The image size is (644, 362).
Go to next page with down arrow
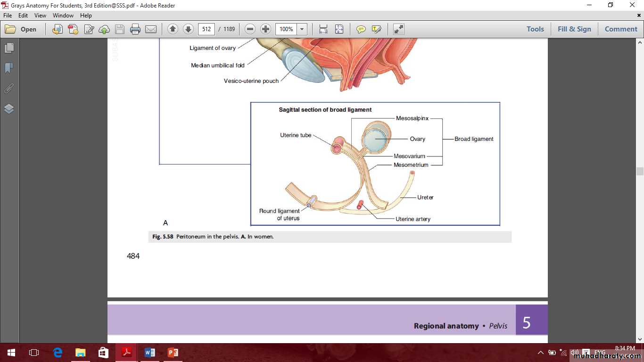pos(188,29)
